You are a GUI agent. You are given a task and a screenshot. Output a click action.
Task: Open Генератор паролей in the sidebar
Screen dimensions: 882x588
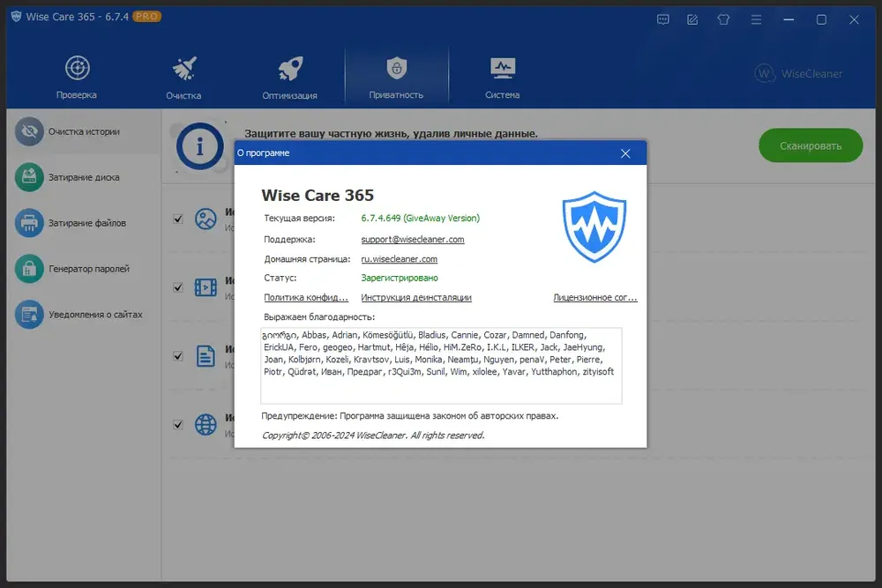tap(84, 269)
